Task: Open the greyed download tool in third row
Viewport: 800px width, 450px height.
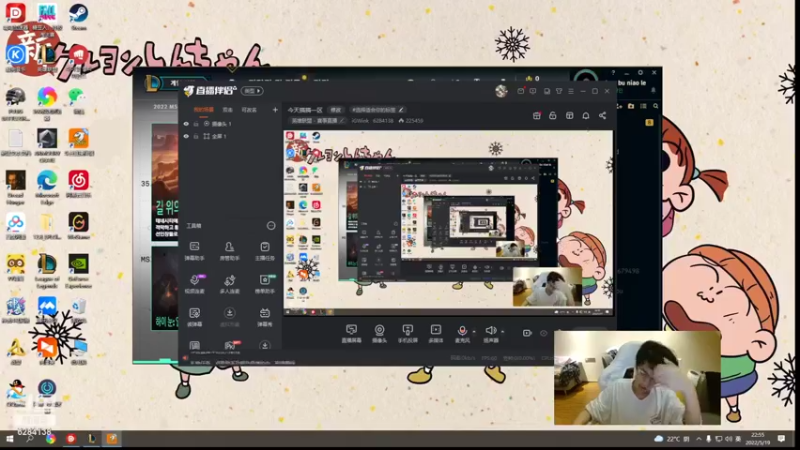Action: click(230, 316)
